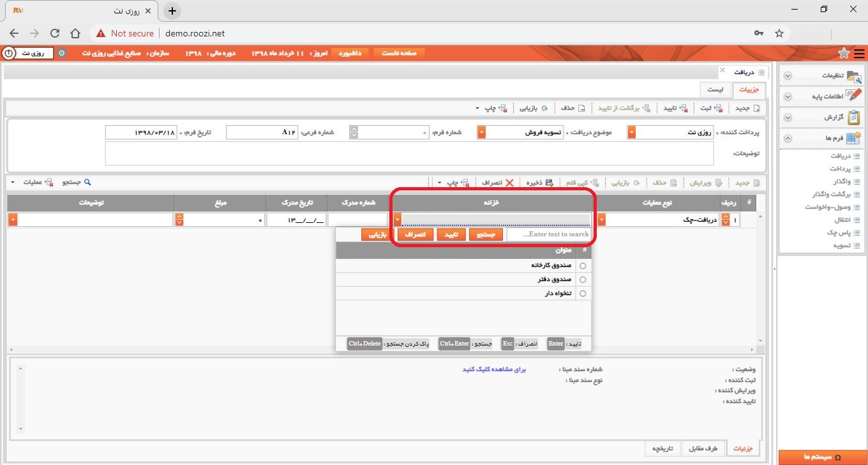Click تایید in the upper toolbar
The image size is (868, 465).
(x=675, y=108)
